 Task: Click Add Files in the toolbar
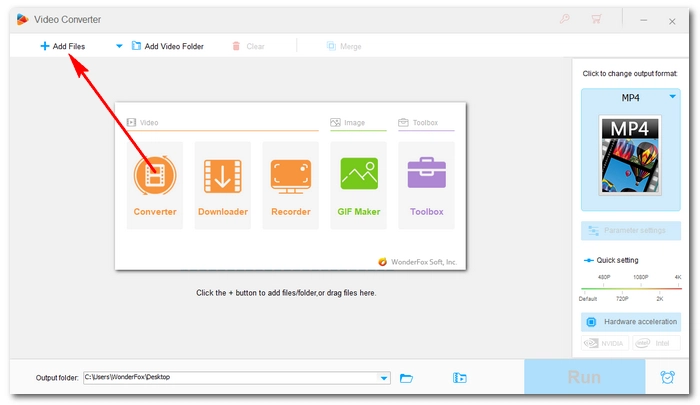point(62,46)
